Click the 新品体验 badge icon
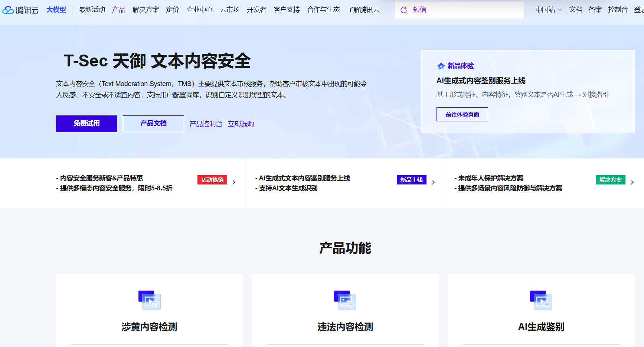644x347 pixels. [x=441, y=66]
